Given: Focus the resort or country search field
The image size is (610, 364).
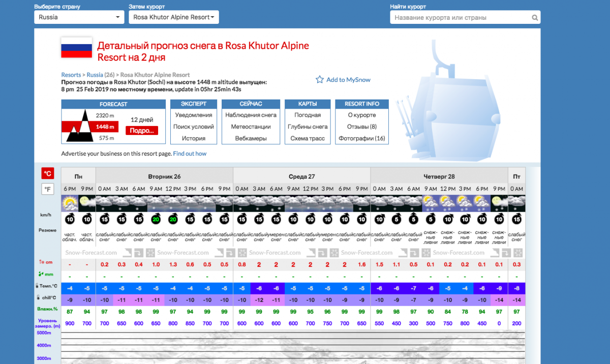Looking at the screenshot, I should tap(465, 17).
